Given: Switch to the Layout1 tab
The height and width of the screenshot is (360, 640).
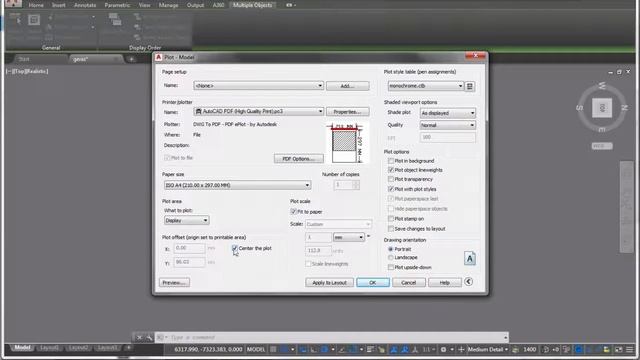Looking at the screenshot, I should click(49, 348).
